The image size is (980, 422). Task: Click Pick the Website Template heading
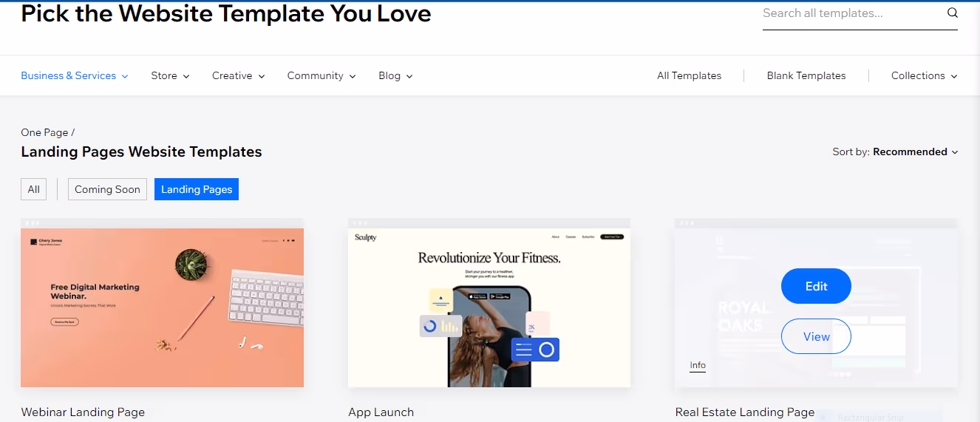click(x=226, y=13)
